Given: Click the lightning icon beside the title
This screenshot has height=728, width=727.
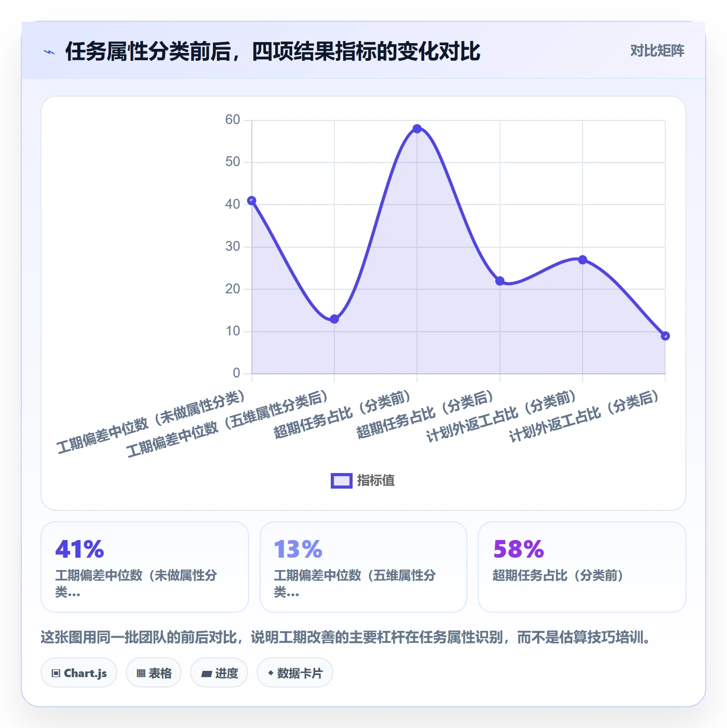Looking at the screenshot, I should click(49, 52).
